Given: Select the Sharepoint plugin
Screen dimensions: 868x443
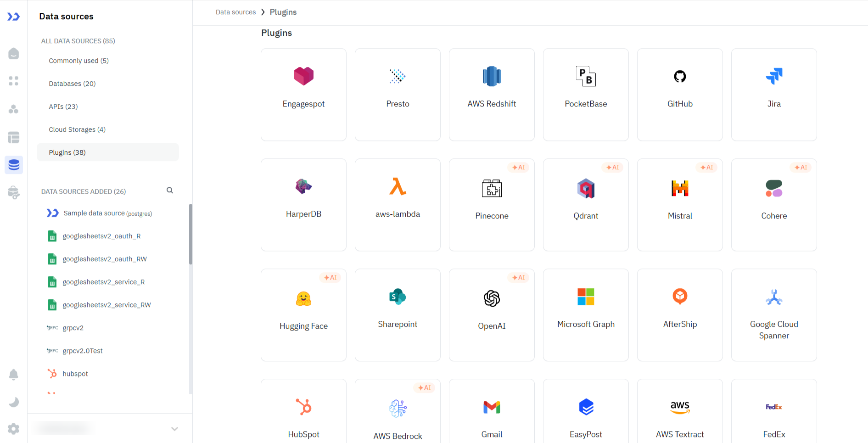Looking at the screenshot, I should tap(398, 315).
